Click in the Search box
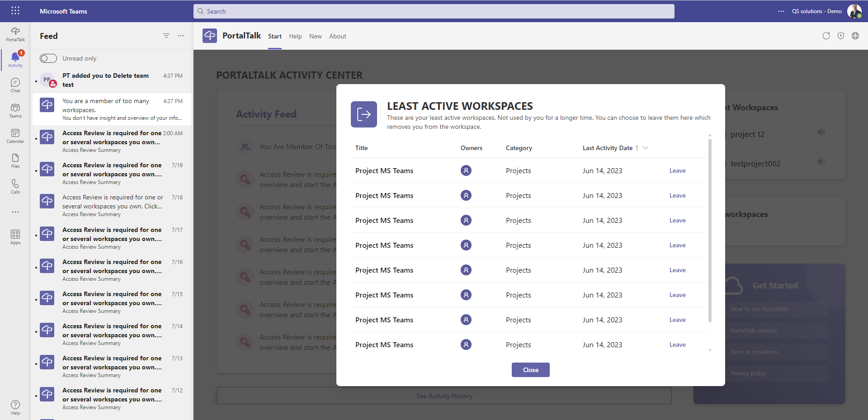The height and width of the screenshot is (420, 868). [434, 11]
